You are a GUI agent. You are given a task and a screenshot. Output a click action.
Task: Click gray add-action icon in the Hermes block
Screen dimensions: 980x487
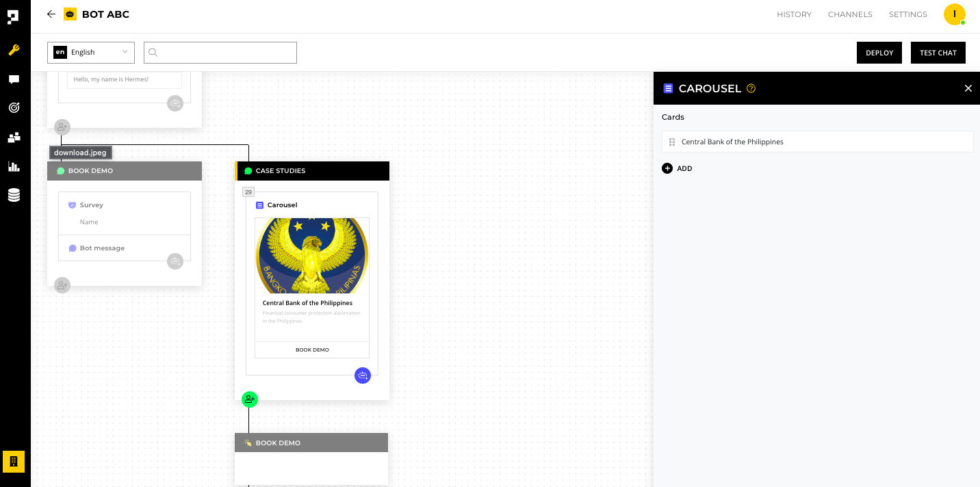point(175,103)
